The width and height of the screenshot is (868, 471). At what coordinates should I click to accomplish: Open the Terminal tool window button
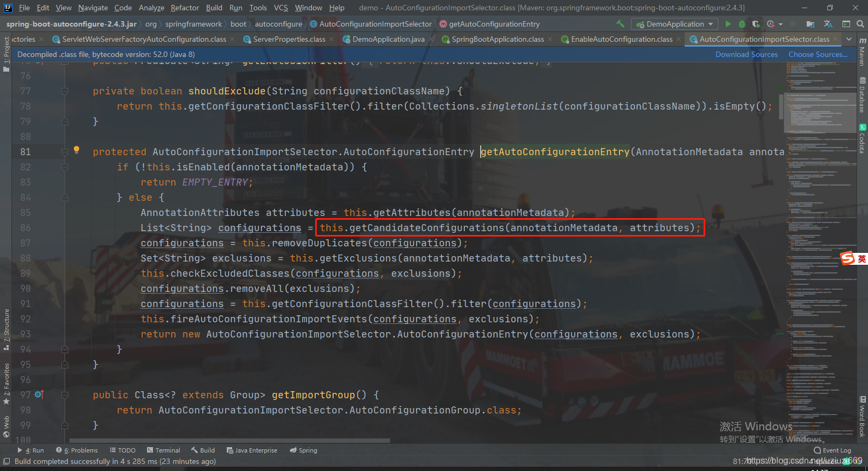[x=163, y=450]
